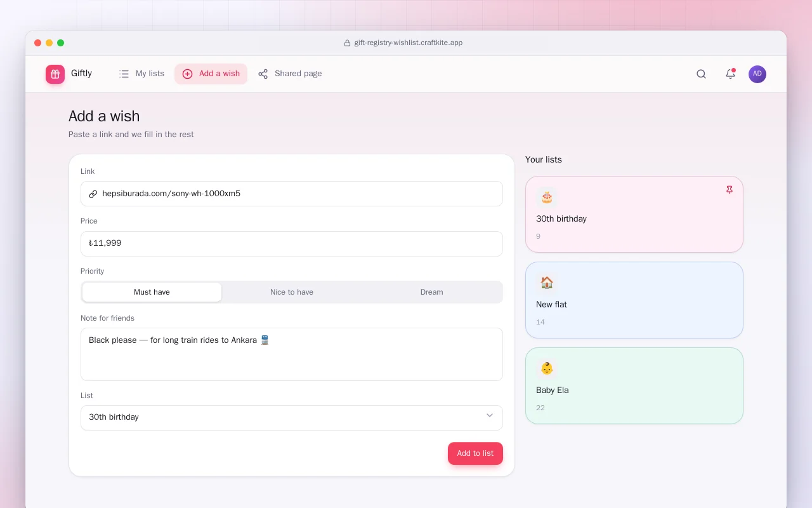Open the 30th birthday list card
812x508 pixels.
click(634, 214)
